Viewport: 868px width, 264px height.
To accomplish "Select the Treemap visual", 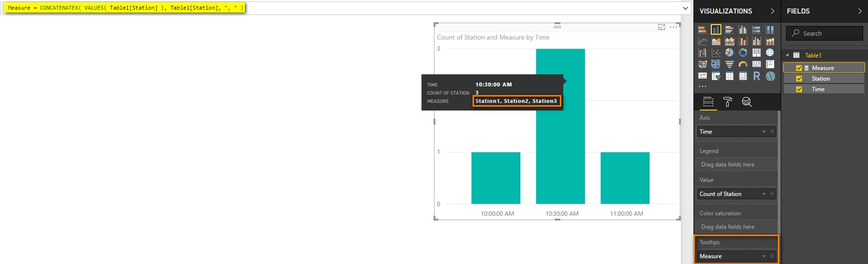I will pyautogui.click(x=757, y=53).
